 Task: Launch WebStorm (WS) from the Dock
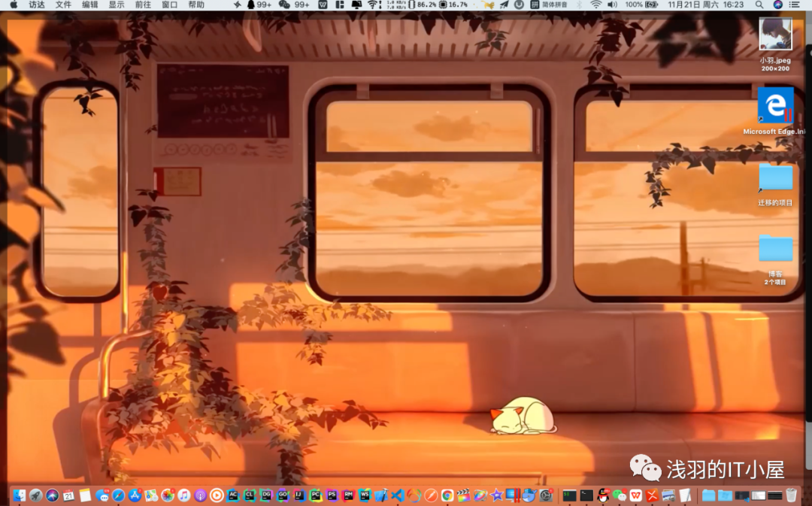pyautogui.click(x=365, y=495)
